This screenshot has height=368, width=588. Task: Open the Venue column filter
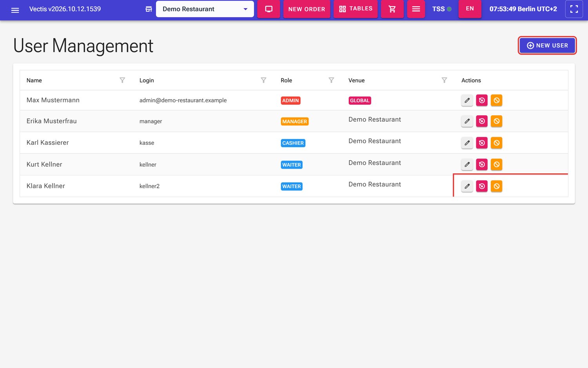[x=444, y=80]
